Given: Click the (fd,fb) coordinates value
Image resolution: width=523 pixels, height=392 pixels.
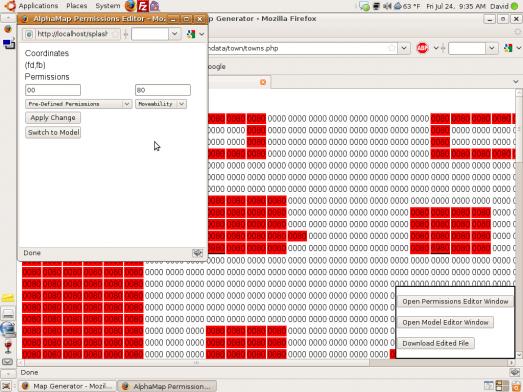Looking at the screenshot, I should tap(35, 65).
